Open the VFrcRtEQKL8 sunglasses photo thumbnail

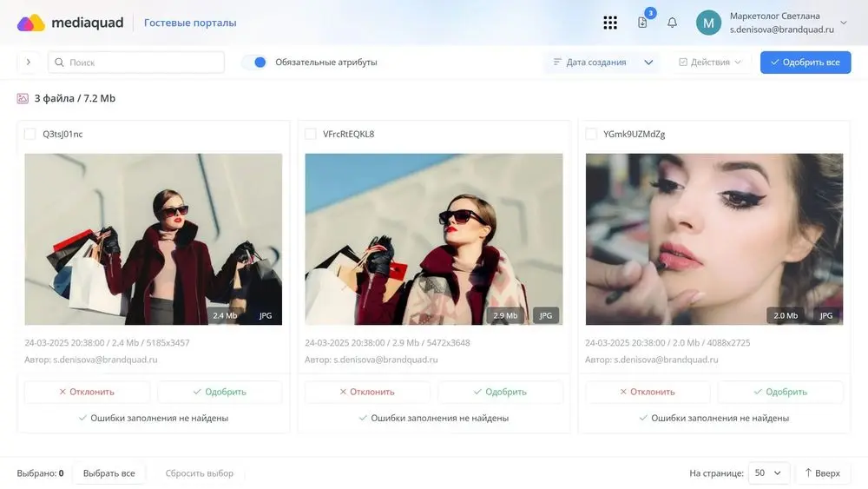(434, 239)
